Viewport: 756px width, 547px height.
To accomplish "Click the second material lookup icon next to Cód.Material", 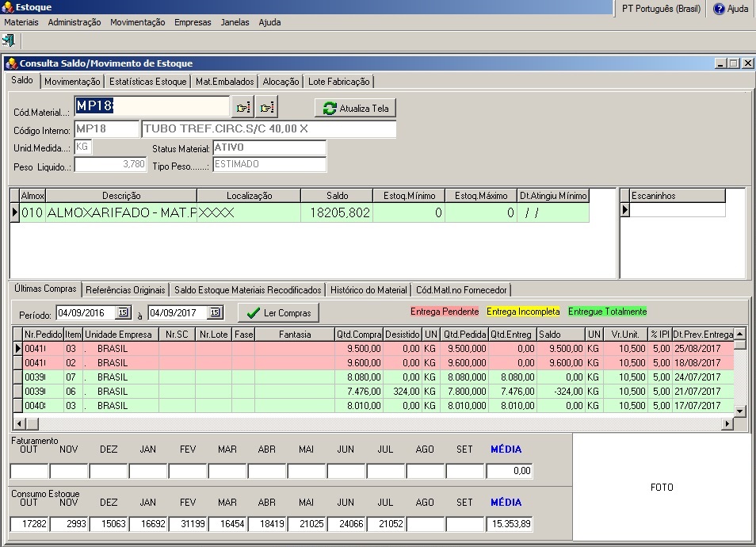I will click(x=267, y=107).
